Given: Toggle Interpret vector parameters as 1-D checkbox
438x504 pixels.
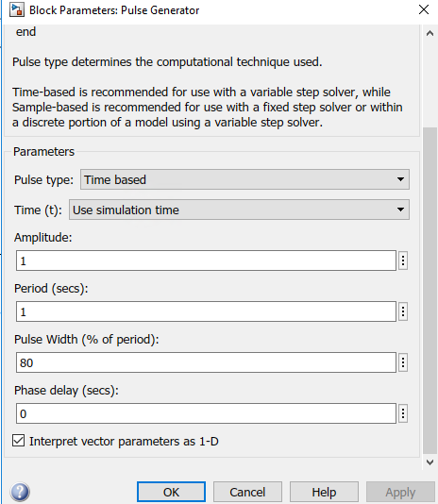Looking at the screenshot, I should (18, 441).
